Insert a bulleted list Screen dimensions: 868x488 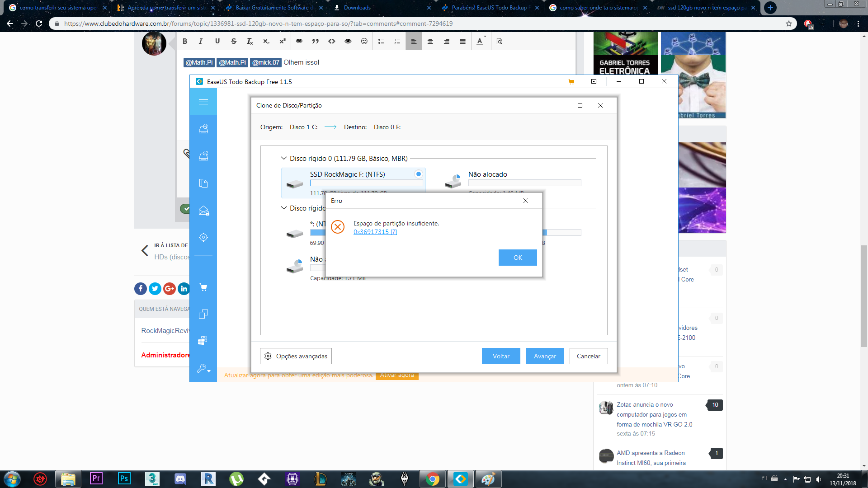coord(381,41)
